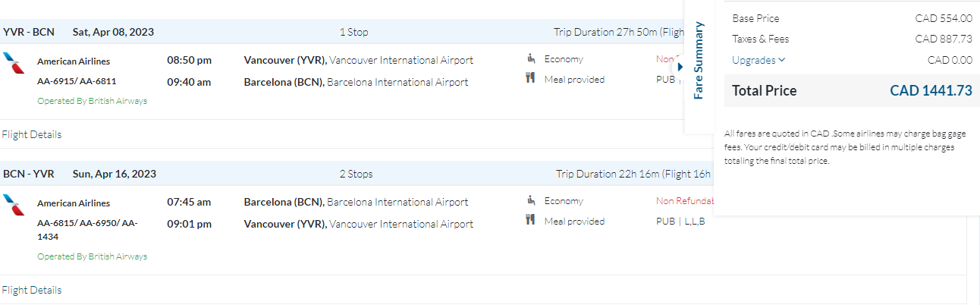The width and height of the screenshot is (980, 305).
Task: Click American Airlines logo on outbound flight
Action: tap(13, 63)
